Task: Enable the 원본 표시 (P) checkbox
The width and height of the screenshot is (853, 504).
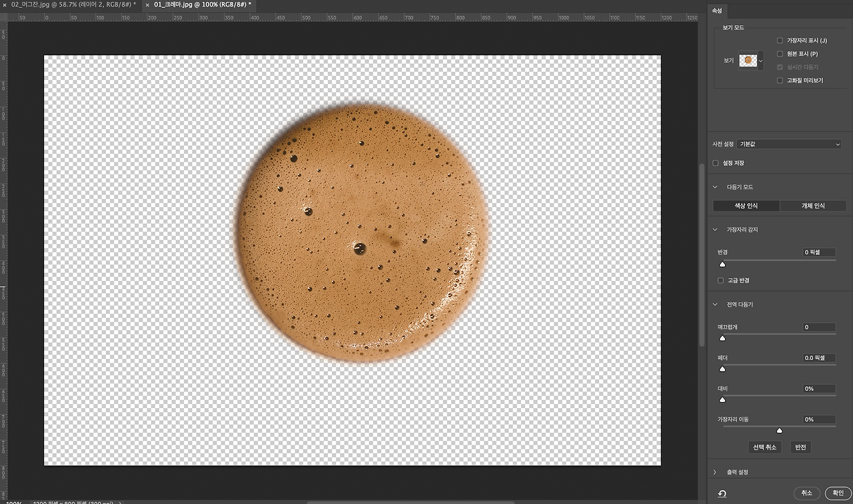Action: click(780, 54)
